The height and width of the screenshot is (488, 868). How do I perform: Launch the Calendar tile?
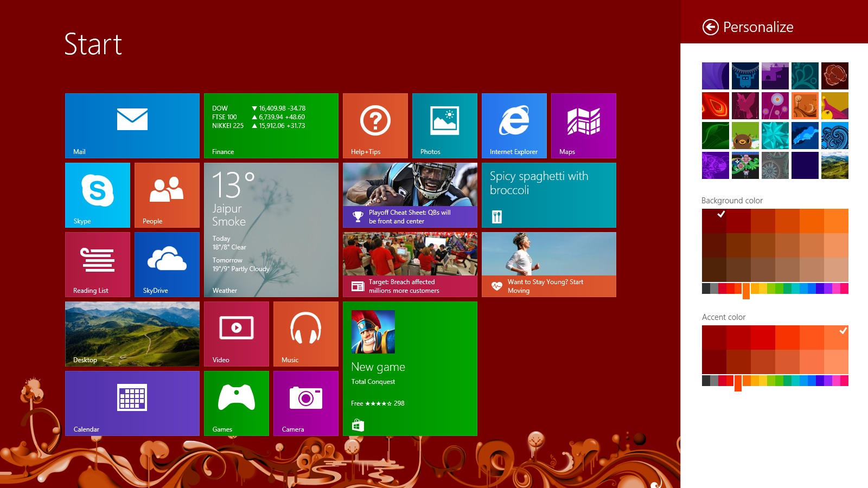pos(132,403)
